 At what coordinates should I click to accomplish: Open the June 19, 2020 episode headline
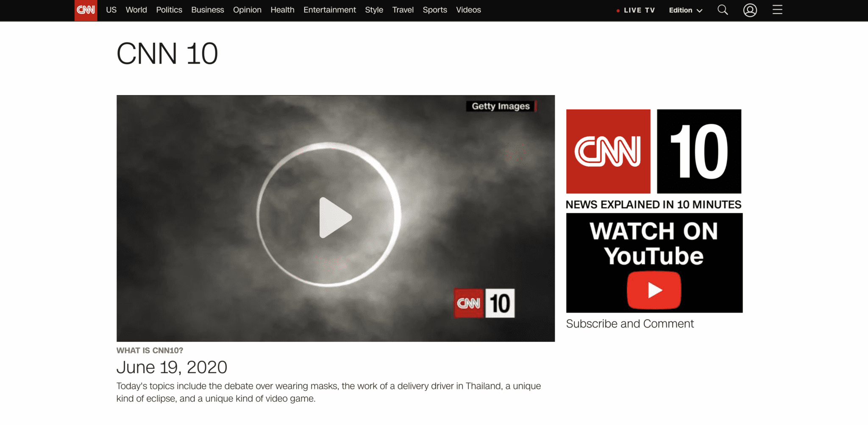click(x=172, y=367)
